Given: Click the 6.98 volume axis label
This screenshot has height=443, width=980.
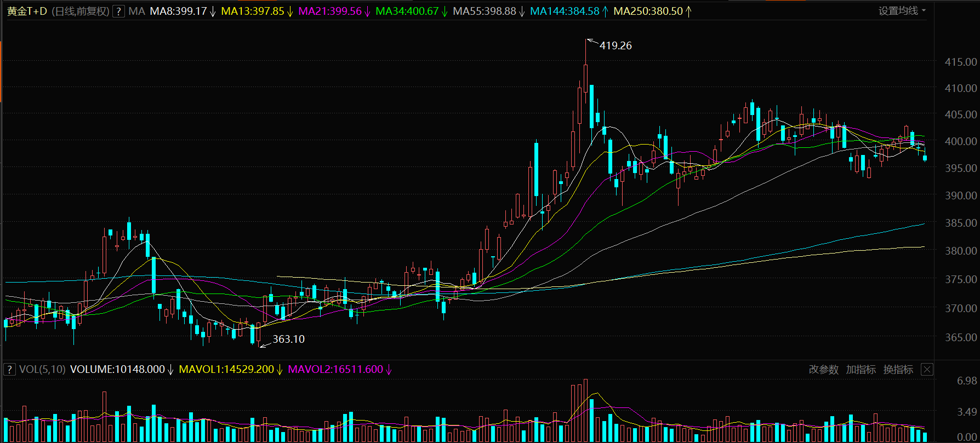Looking at the screenshot, I should pos(967,381).
